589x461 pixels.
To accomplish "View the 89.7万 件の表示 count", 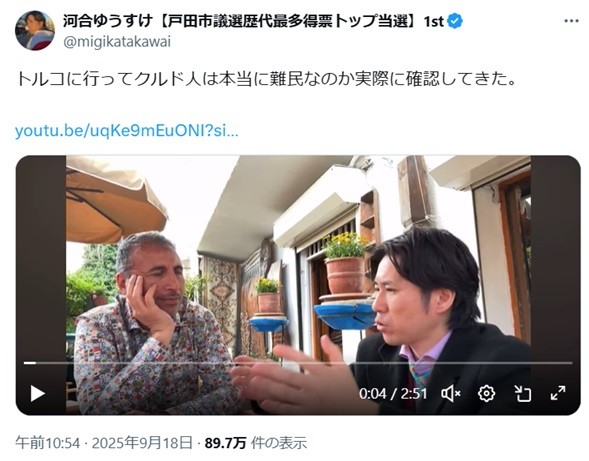I will pyautogui.click(x=255, y=443).
